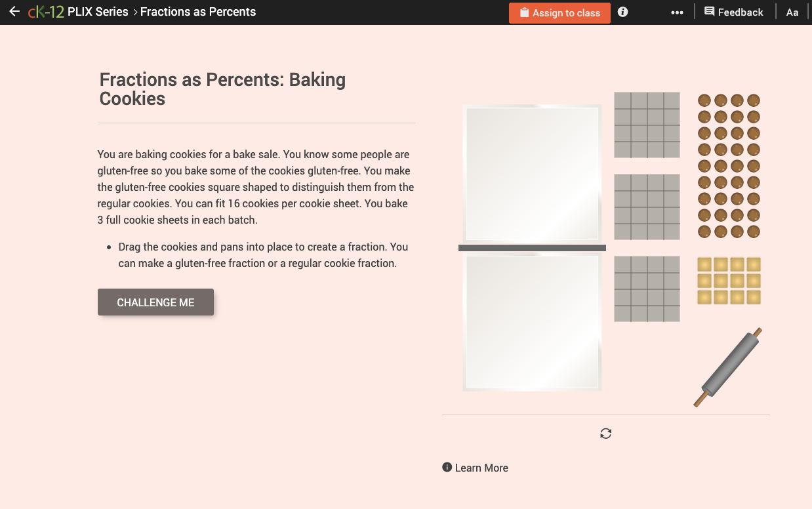
Task: Click the middle gray grid pan
Action: 646,207
